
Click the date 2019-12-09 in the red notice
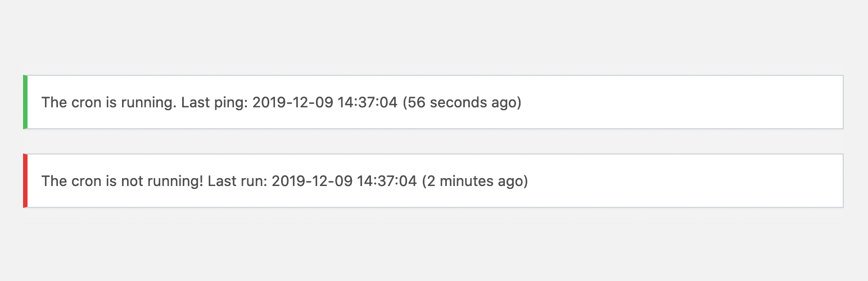pos(312,182)
